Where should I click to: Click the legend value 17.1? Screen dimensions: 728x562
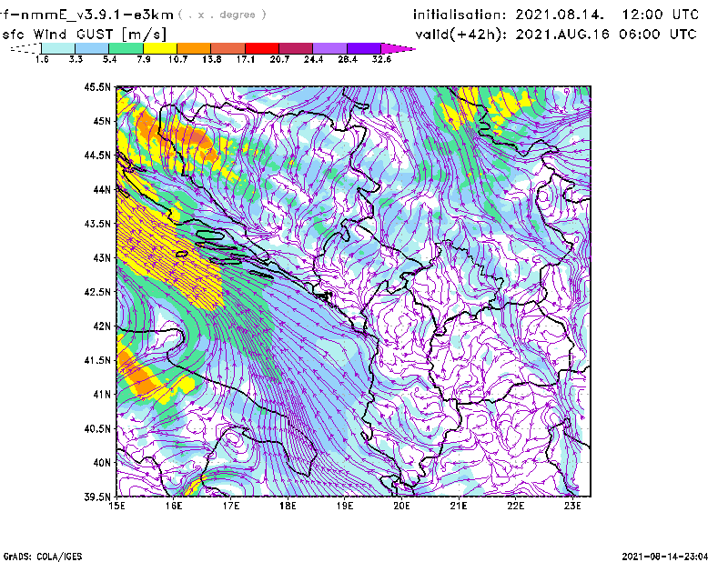[x=246, y=59]
